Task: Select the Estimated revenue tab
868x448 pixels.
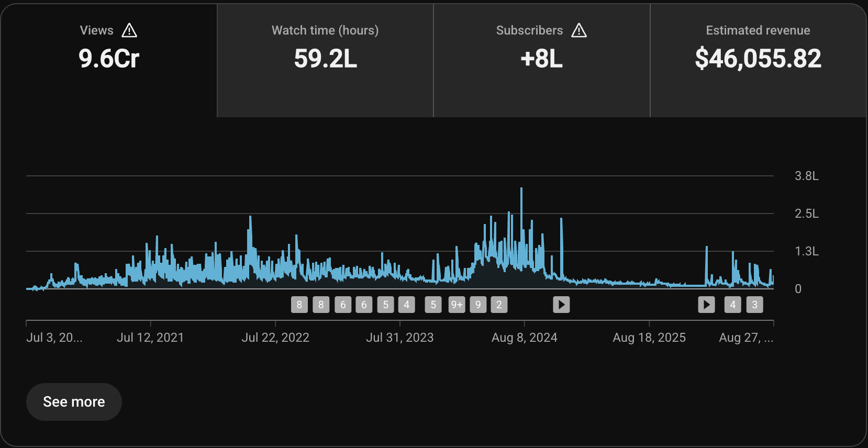Action: tap(758, 60)
